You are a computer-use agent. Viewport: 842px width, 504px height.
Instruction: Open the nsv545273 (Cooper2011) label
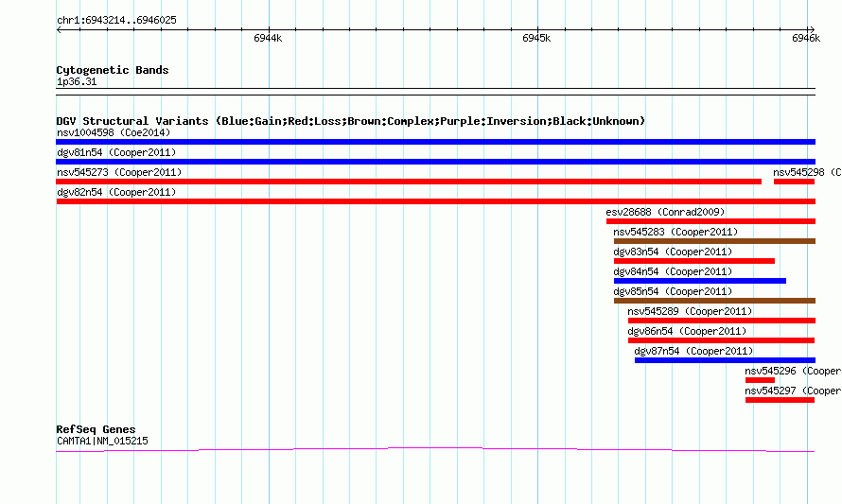tap(119, 172)
